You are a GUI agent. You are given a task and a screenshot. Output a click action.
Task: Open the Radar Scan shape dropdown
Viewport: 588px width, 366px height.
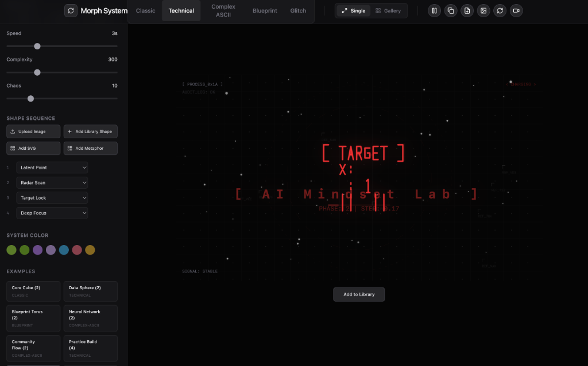[52, 183]
